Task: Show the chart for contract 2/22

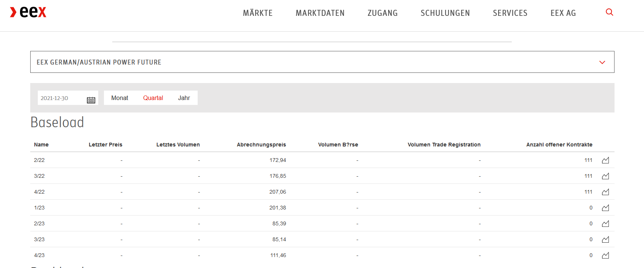Action: pyautogui.click(x=605, y=160)
